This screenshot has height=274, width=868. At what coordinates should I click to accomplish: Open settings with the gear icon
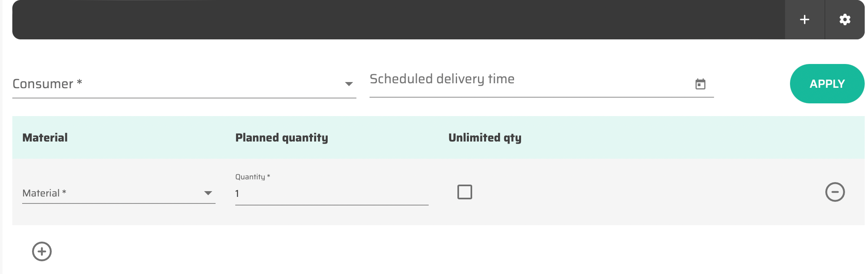pos(845,20)
